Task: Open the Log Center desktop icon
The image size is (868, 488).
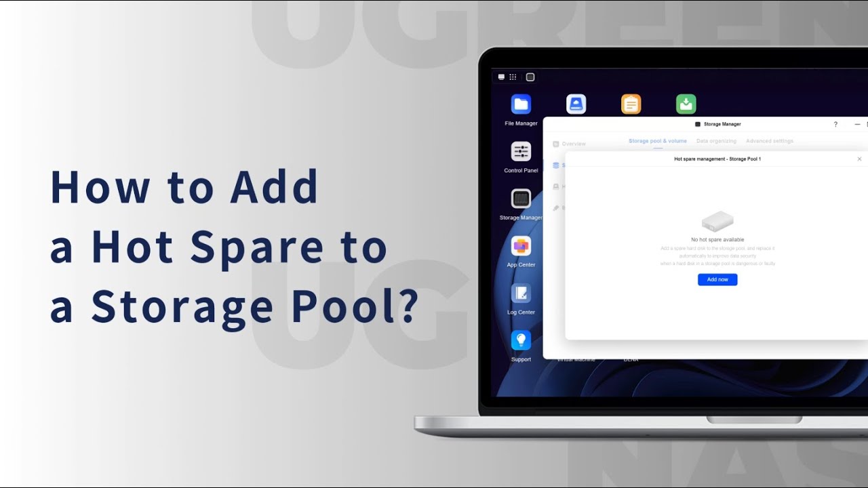Action: tap(521, 293)
